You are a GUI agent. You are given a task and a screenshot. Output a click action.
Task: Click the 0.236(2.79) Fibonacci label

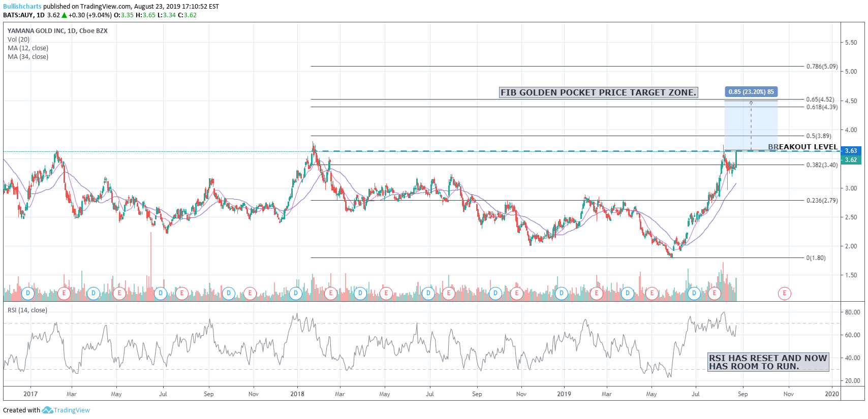pos(822,201)
